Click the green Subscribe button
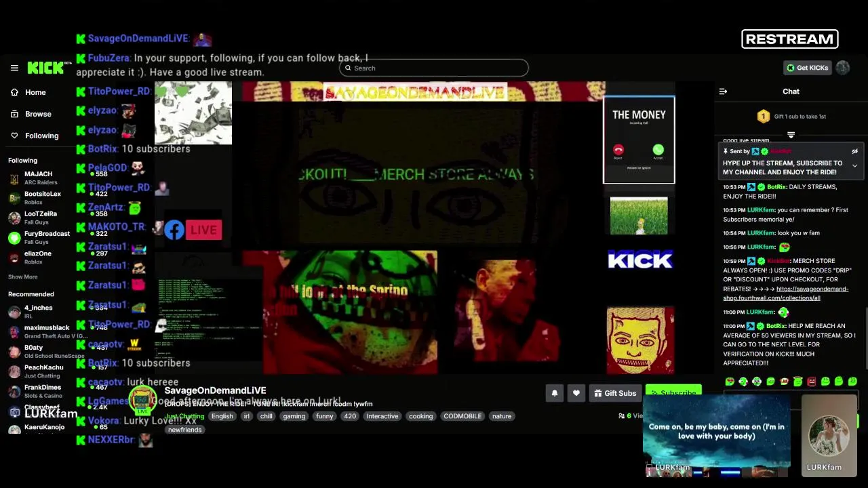This screenshot has width=868, height=488. (673, 392)
